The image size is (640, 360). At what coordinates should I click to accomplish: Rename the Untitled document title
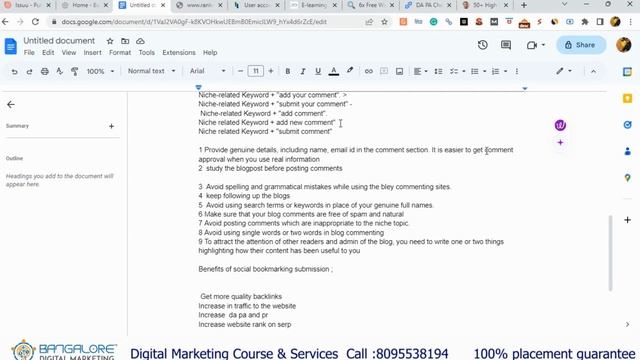point(59,41)
